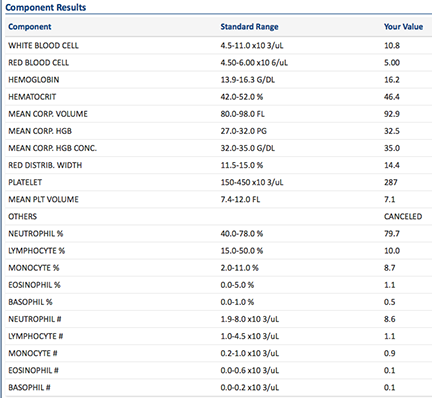The width and height of the screenshot is (432, 398).
Task: Click mean platelet volume value 7.1
Action: click(390, 199)
